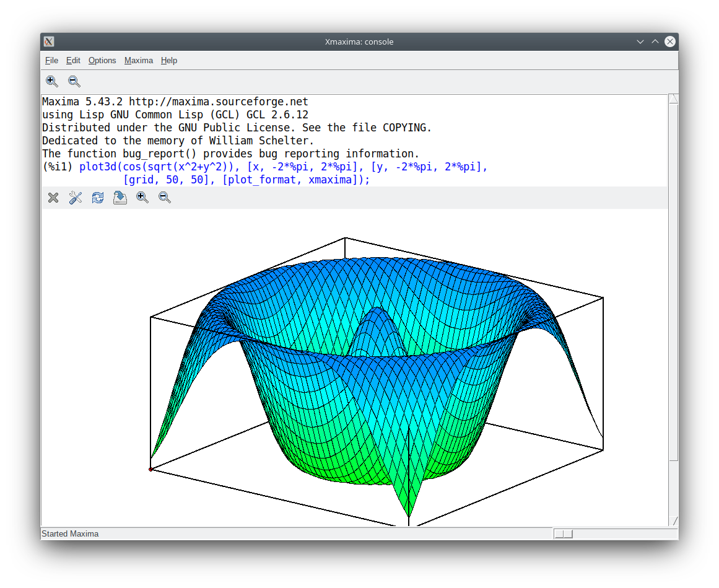Click the zoom in icon in the top toolbar
719x588 pixels.
52,82
